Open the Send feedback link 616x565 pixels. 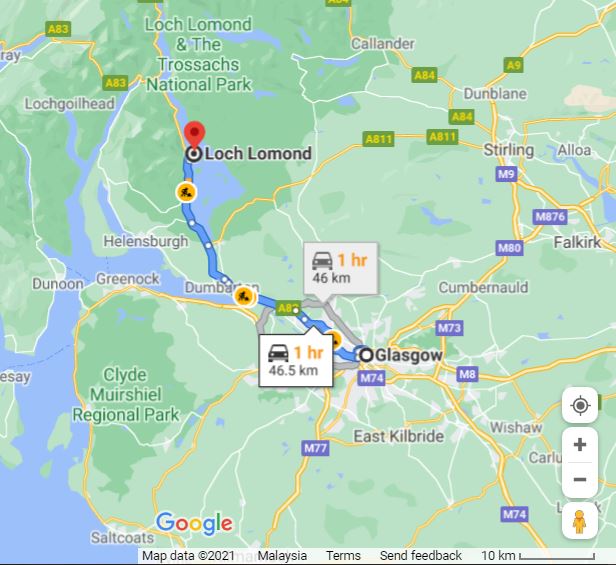(x=421, y=556)
